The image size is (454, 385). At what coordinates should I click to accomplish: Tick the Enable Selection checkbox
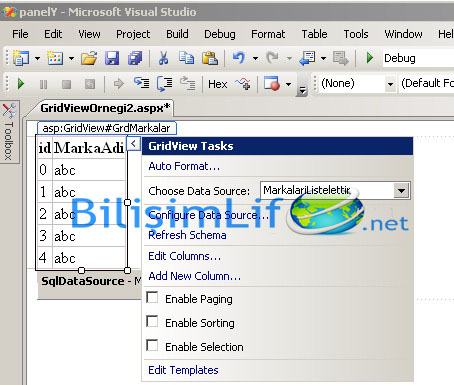[x=152, y=345]
